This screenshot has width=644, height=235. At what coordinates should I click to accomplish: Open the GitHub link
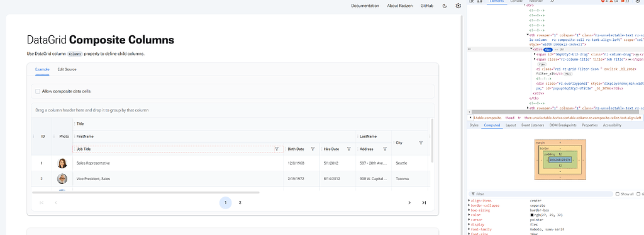click(427, 6)
